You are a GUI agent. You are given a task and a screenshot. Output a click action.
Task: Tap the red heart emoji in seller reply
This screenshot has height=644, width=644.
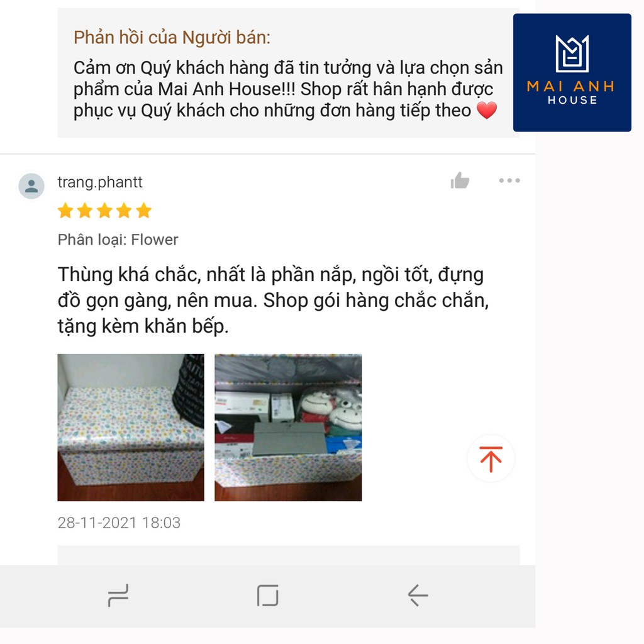(x=487, y=110)
